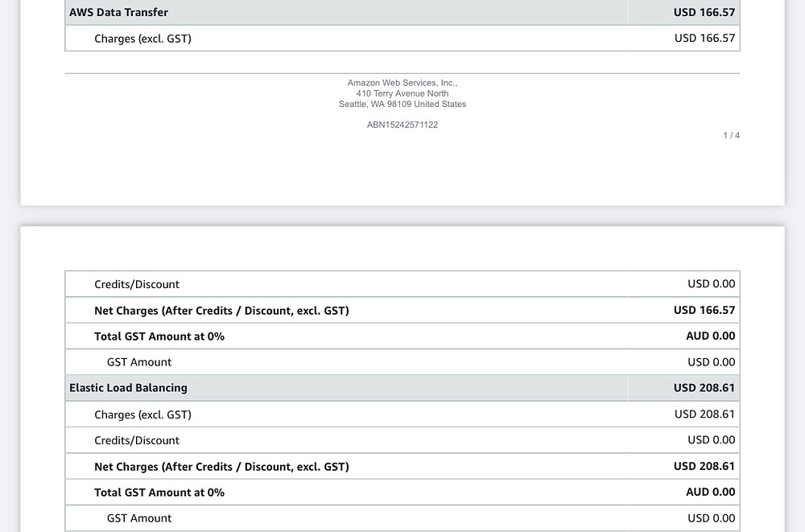805x532 pixels.
Task: Click Net Charges label showing USD 208.61
Action: coord(221,467)
